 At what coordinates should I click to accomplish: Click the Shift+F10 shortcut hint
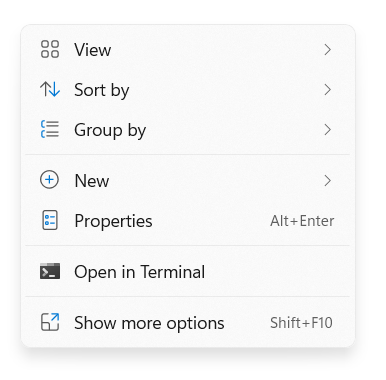coord(301,323)
